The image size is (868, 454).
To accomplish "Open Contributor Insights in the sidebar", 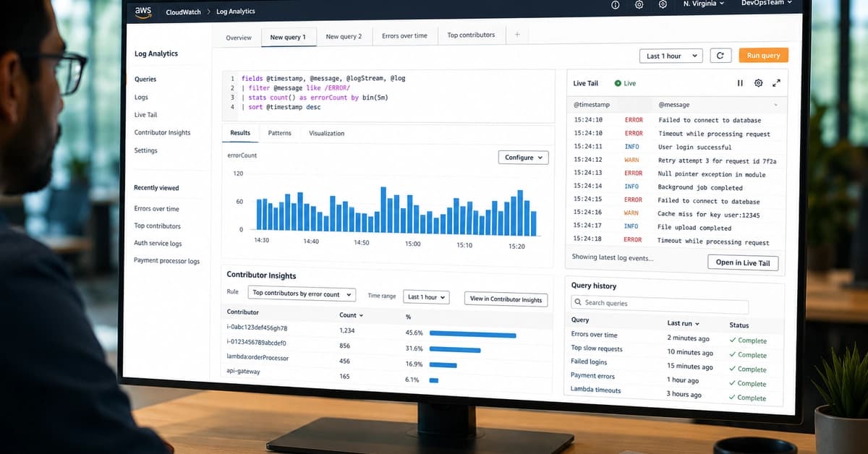I will [x=162, y=133].
